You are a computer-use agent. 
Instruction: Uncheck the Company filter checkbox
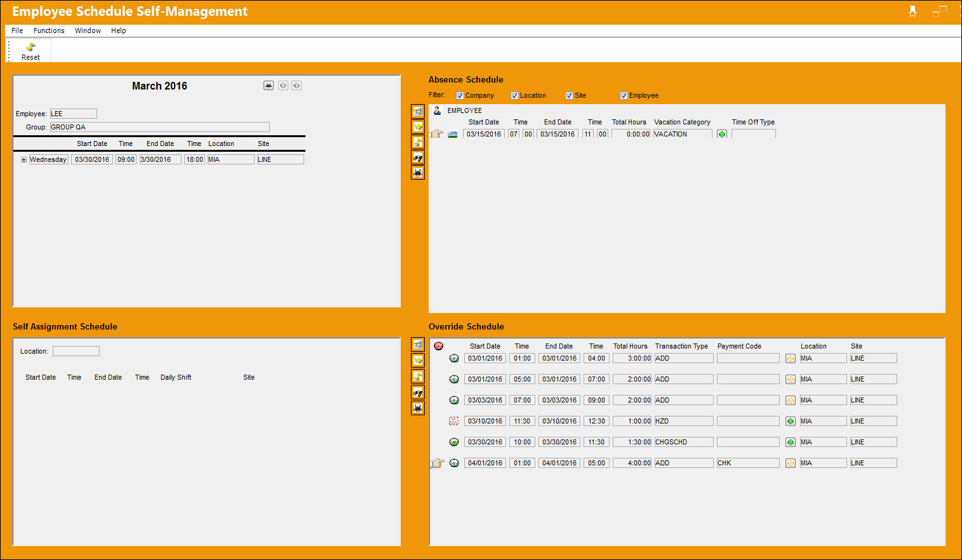coord(460,96)
